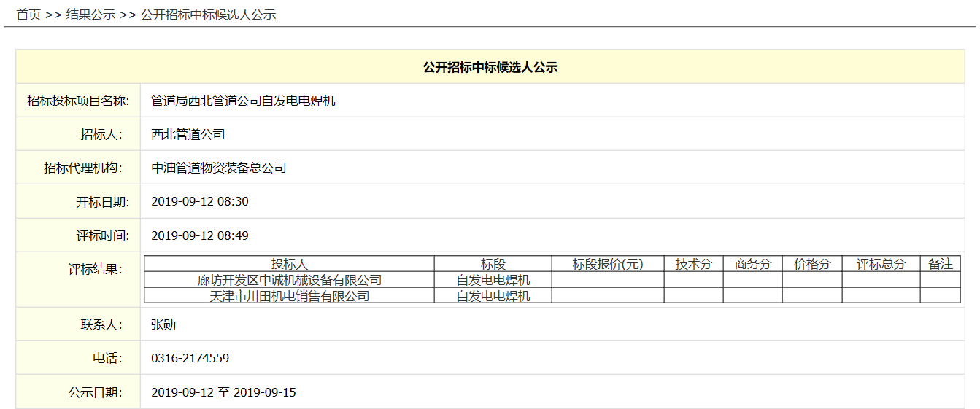This screenshot has height=409, width=980.
Task: Select the 评标总分 column header
Action: 881,264
